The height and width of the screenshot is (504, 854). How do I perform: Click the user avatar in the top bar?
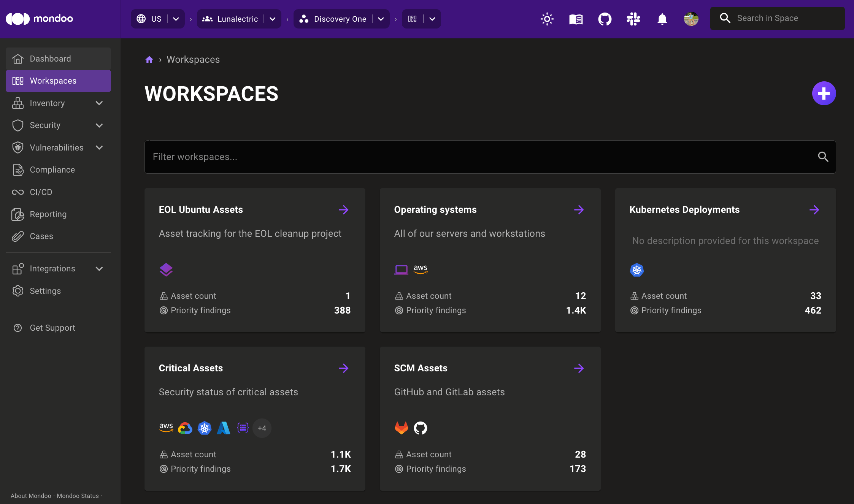pos(691,19)
